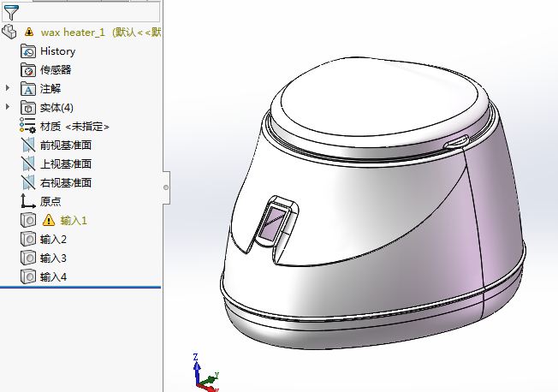
Task: Click the 注解 annotations folder icon
Action: pos(28,89)
